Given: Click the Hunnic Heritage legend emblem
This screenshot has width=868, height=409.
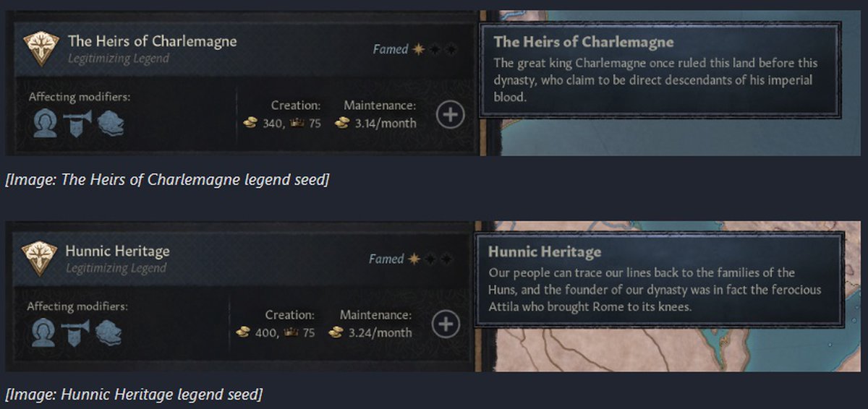Looking at the screenshot, I should click(40, 257).
